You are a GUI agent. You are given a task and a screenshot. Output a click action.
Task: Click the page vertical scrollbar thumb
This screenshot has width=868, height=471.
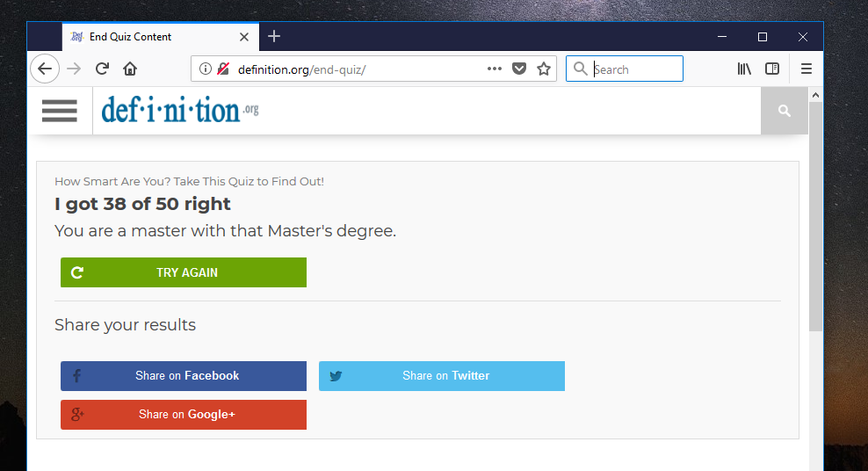pyautogui.click(x=815, y=216)
